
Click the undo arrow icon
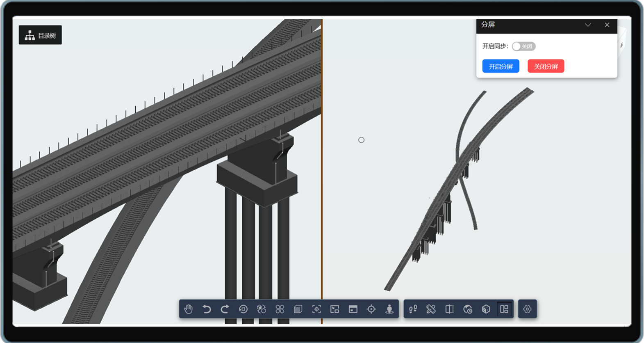pyautogui.click(x=207, y=309)
